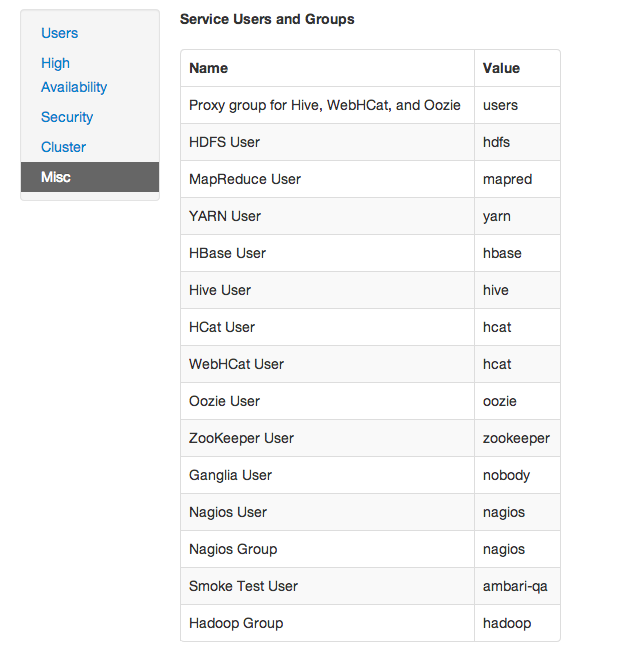Open the High Availability section
Image resolution: width=637 pixels, height=654 pixels.
[74, 75]
